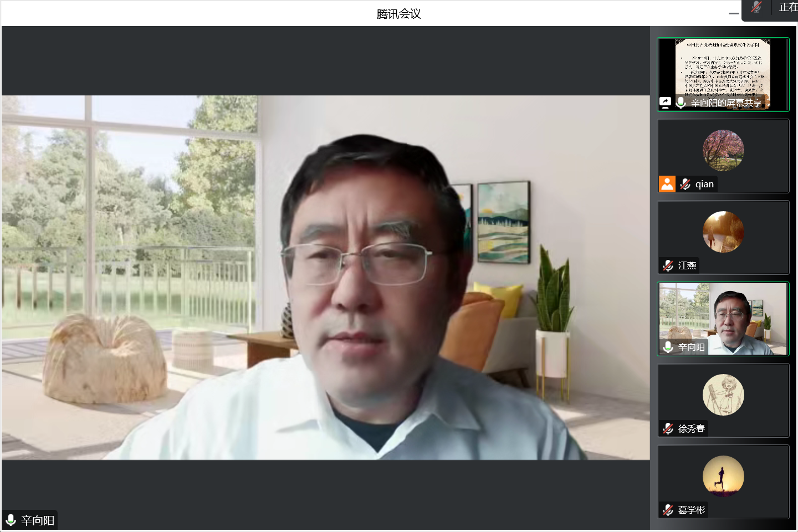Click the orange host icon beside qian
The width and height of the screenshot is (798, 532).
(x=667, y=184)
